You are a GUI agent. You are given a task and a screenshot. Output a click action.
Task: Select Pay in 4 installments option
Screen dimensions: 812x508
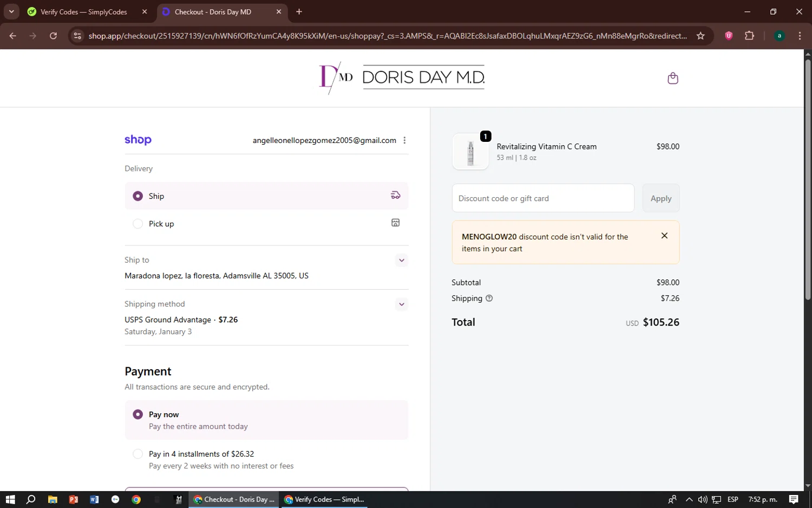click(266, 460)
